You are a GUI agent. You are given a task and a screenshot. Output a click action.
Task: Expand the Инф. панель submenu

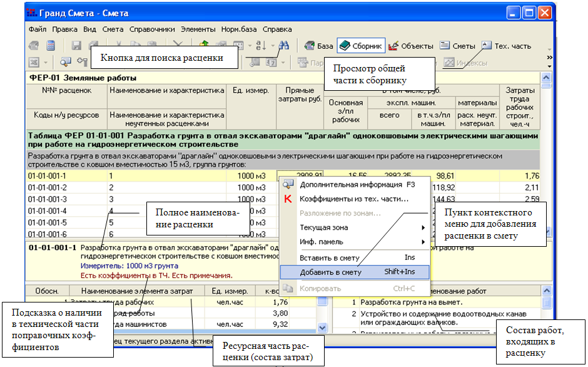pos(355,242)
